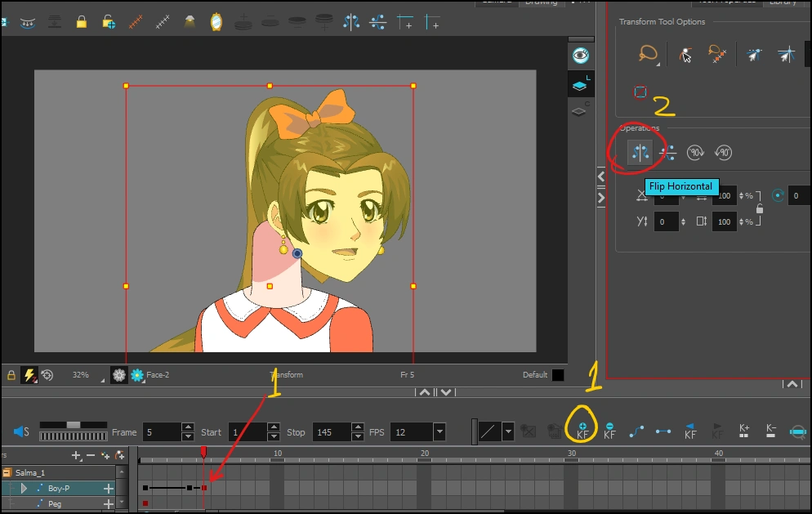The width and height of the screenshot is (812, 514).
Task: Select the Peg layer in timeline
Action: 55,503
